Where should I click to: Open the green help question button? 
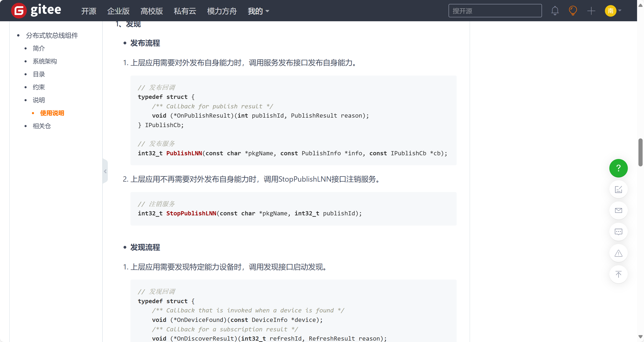coord(618,168)
